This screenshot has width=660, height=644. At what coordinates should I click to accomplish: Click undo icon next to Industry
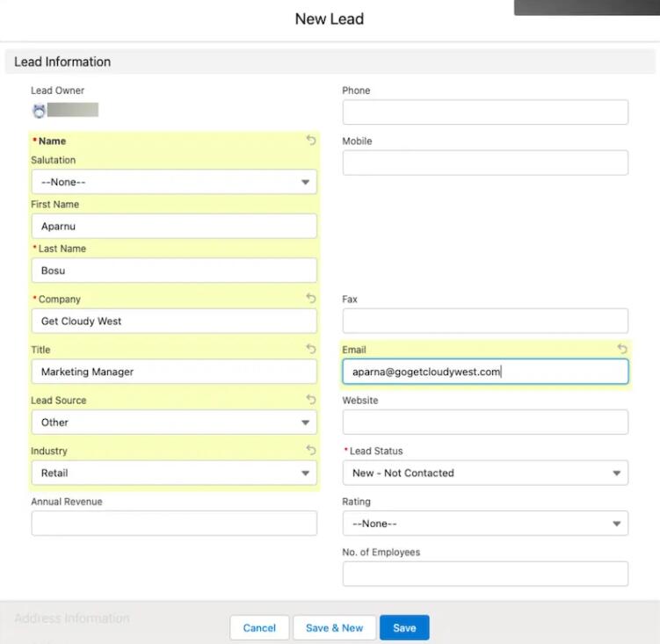311,451
